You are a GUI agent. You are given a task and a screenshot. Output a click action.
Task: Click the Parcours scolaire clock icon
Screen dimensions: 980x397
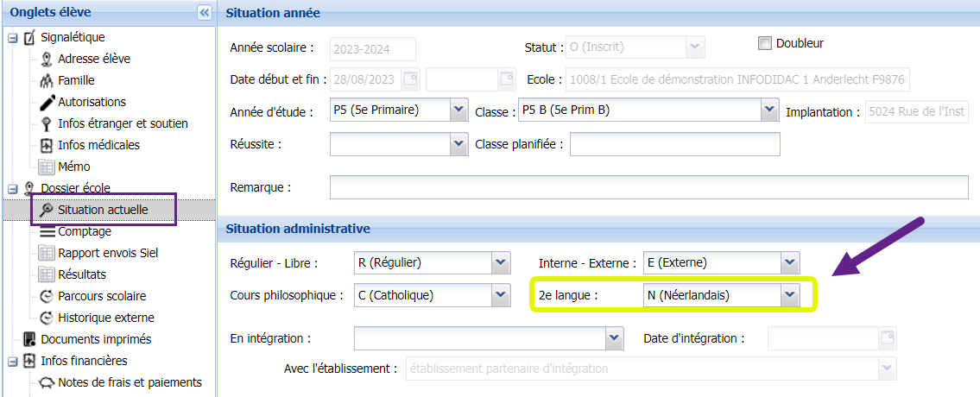[47, 296]
